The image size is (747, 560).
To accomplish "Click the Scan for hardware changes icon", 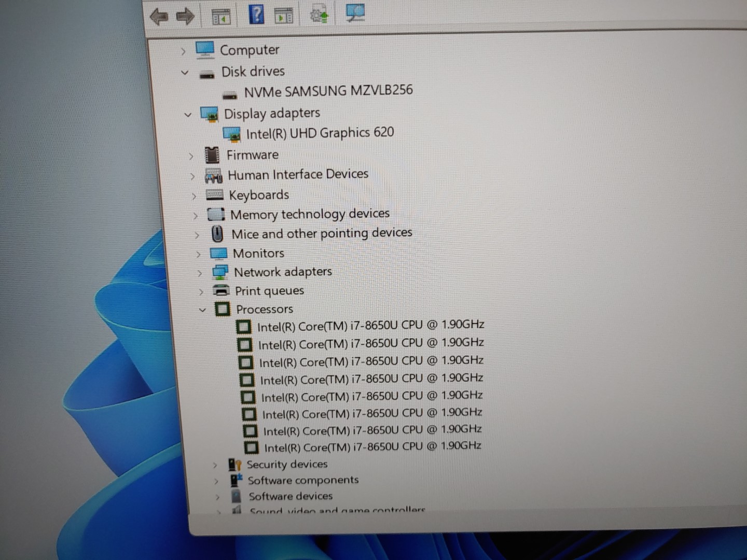I will pos(355,12).
